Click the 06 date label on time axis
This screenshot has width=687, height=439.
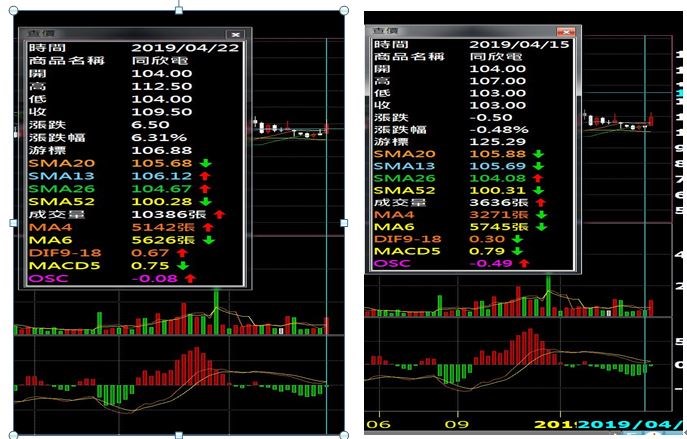pyautogui.click(x=378, y=425)
